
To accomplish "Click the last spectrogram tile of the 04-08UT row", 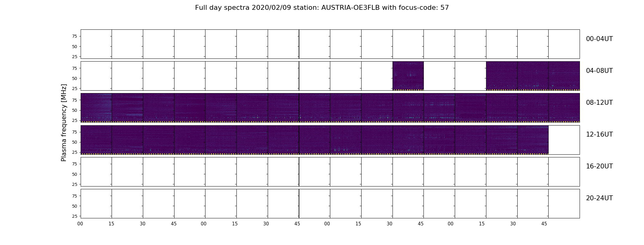I will (x=564, y=76).
